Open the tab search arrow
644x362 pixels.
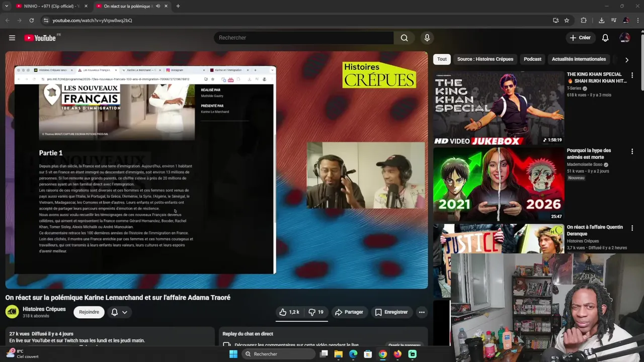click(x=6, y=6)
